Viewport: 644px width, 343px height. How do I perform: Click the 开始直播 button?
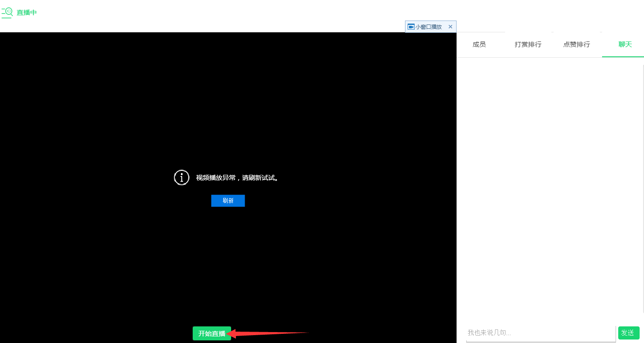click(212, 333)
